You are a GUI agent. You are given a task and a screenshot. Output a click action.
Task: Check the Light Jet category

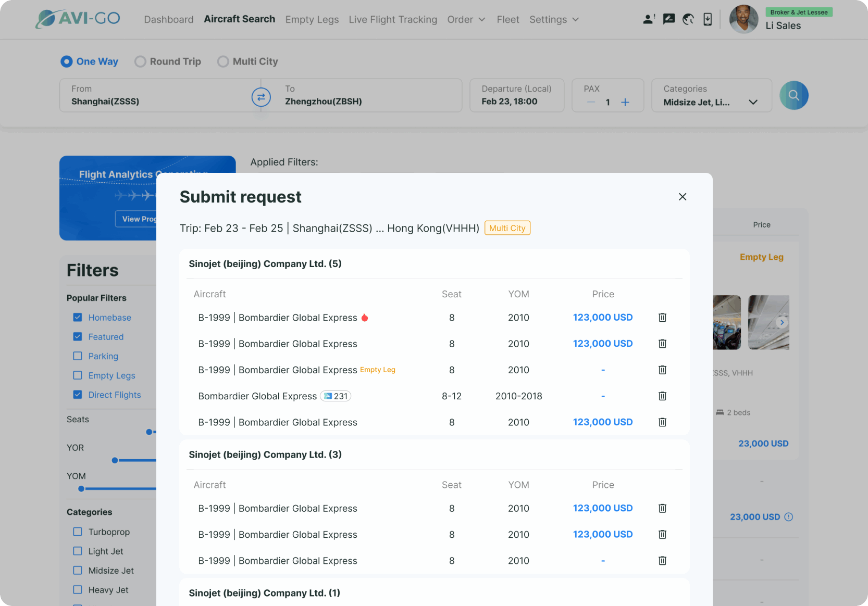click(78, 551)
